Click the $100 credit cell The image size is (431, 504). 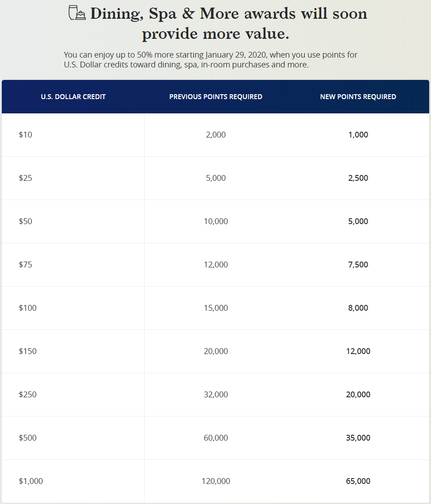point(28,308)
